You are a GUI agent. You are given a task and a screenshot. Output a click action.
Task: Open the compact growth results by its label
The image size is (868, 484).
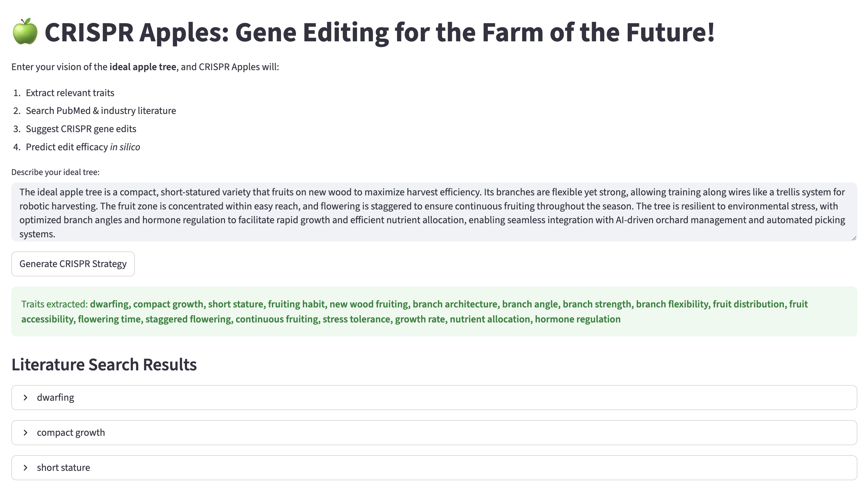pos(71,433)
